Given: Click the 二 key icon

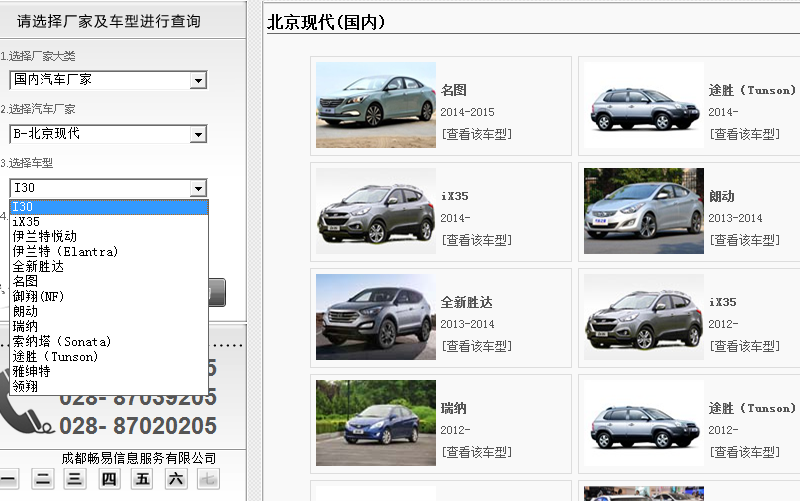Looking at the screenshot, I should (x=43, y=479).
